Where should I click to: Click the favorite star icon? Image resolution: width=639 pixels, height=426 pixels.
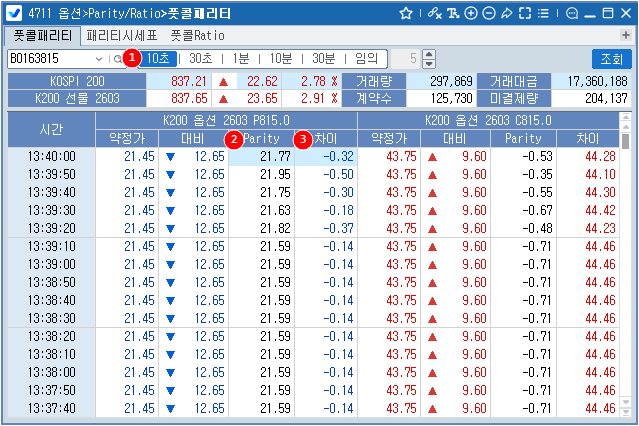406,13
